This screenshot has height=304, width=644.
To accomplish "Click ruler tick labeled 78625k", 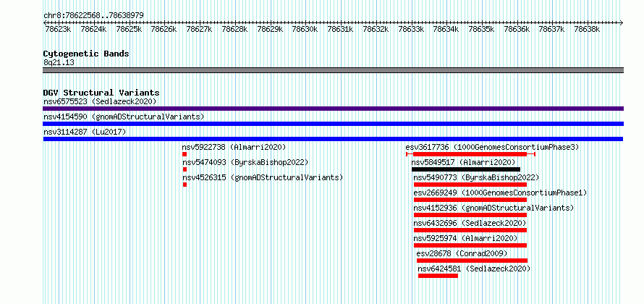I will point(129,29).
